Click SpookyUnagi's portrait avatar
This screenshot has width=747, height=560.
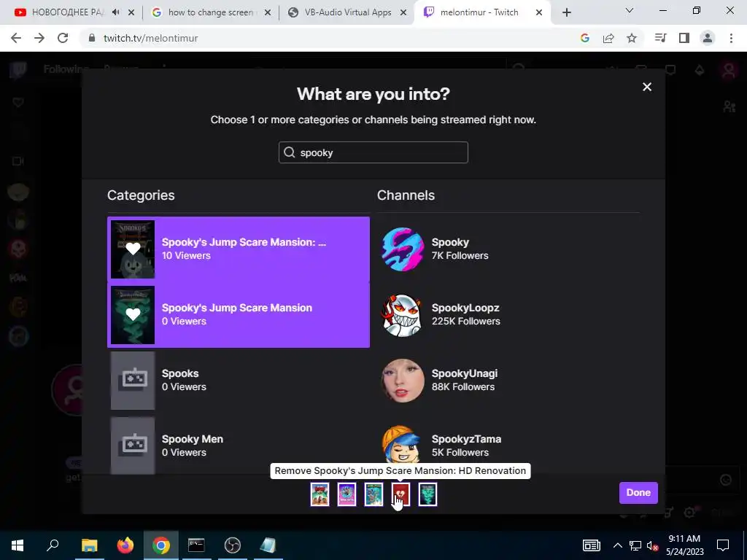pyautogui.click(x=403, y=381)
